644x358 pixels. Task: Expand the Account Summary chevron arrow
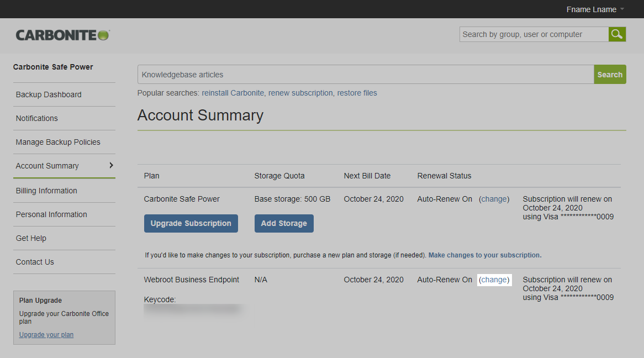pyautogui.click(x=111, y=165)
